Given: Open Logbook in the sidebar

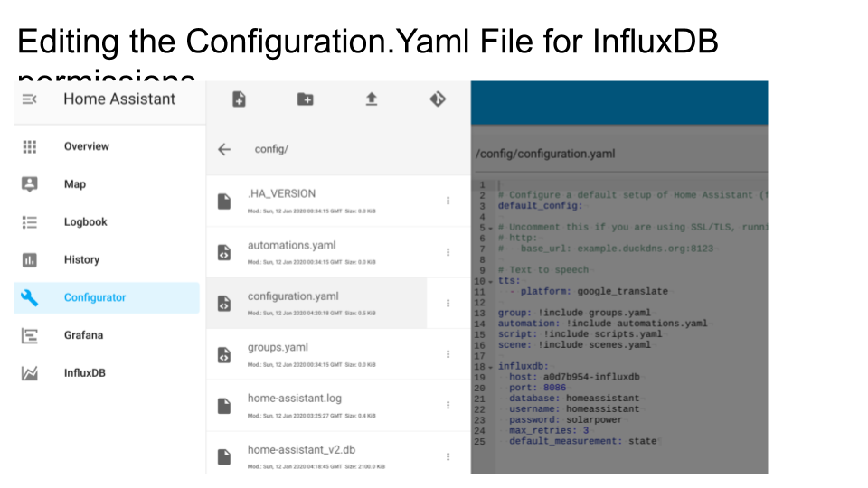Looking at the screenshot, I should 85,222.
